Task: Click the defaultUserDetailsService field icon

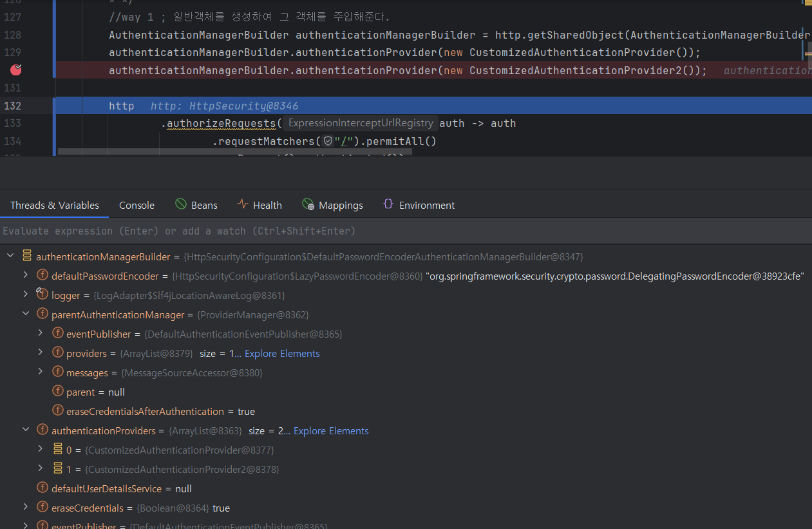Action: (42, 488)
